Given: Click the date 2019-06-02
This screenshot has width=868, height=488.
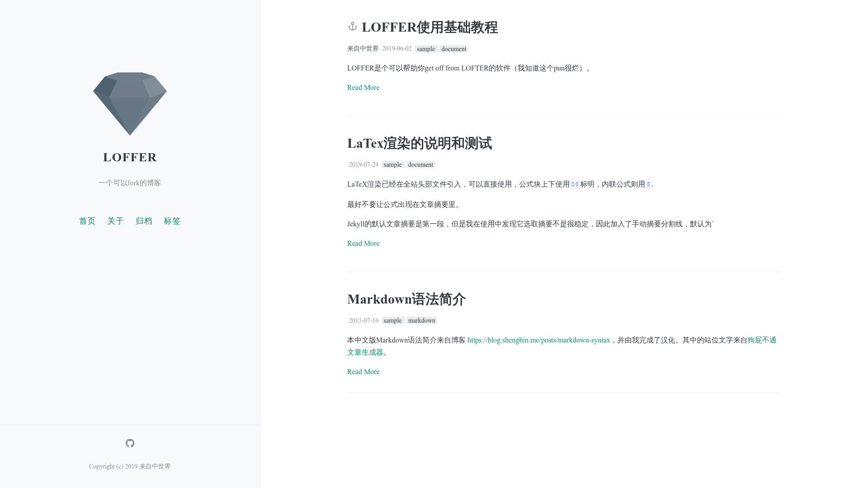Looking at the screenshot, I should pos(397,48).
